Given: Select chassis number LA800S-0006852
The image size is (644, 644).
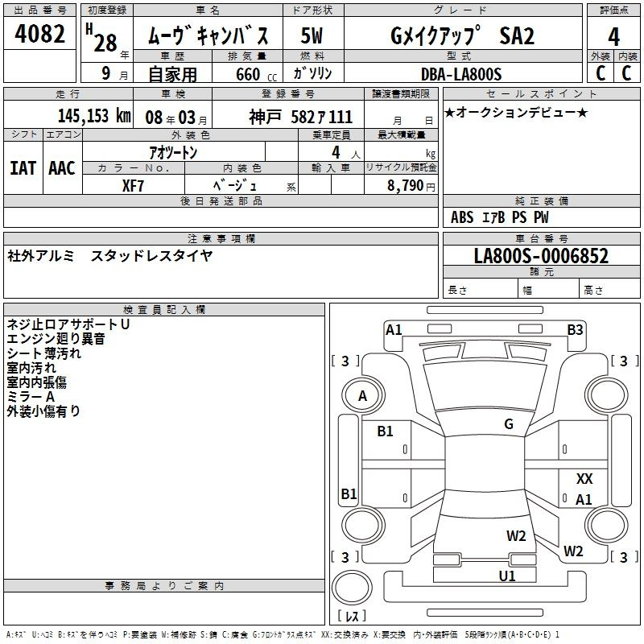Looking at the screenshot, I should tap(541, 256).
